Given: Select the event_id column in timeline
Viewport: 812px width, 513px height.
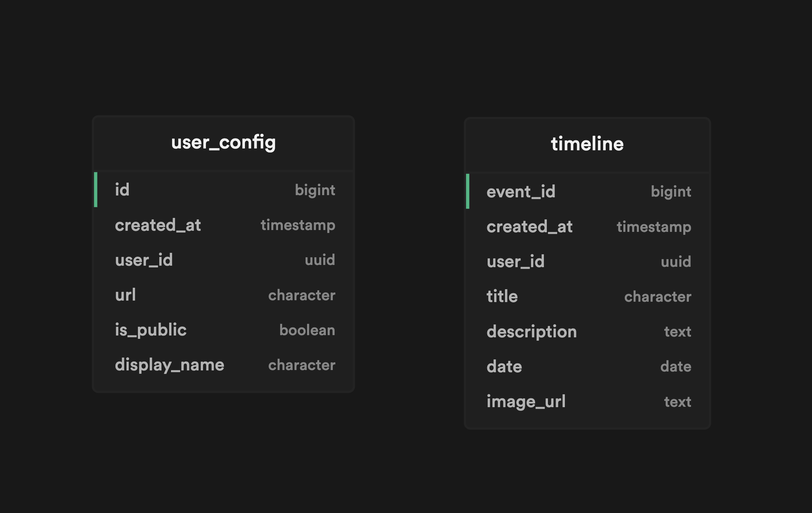Looking at the screenshot, I should click(x=521, y=192).
